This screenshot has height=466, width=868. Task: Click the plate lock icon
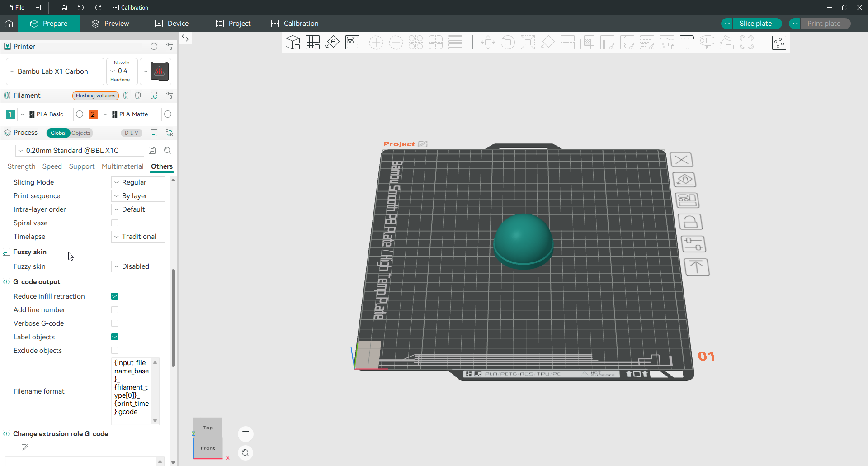[690, 222]
